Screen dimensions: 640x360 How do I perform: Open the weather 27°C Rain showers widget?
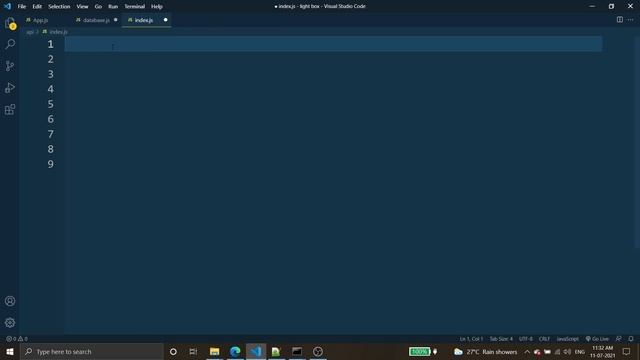[x=486, y=352]
